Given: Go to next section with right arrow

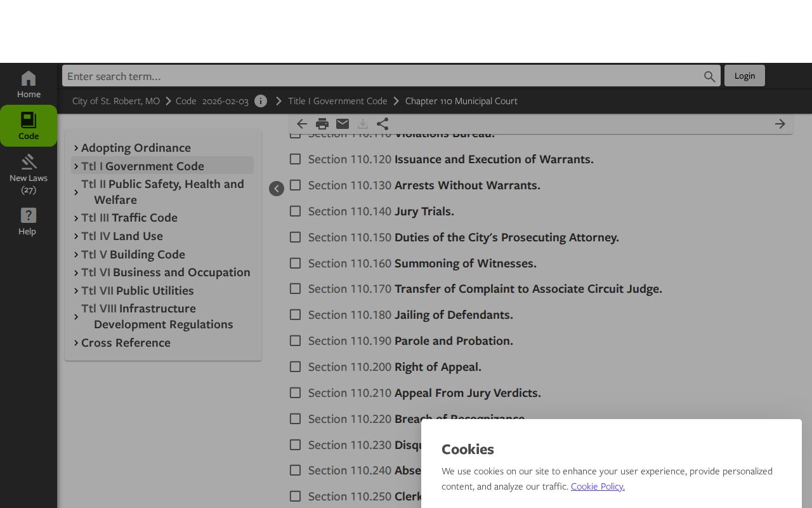Looking at the screenshot, I should 780,124.
